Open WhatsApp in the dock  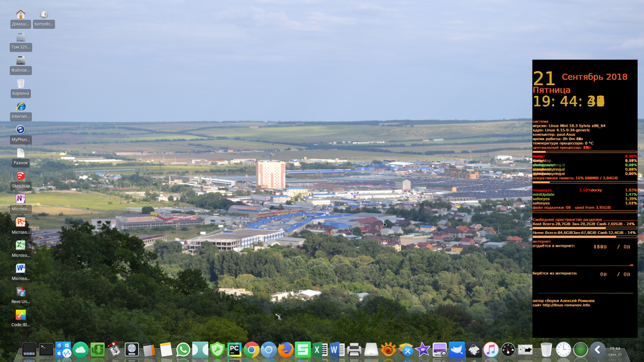tap(183, 349)
